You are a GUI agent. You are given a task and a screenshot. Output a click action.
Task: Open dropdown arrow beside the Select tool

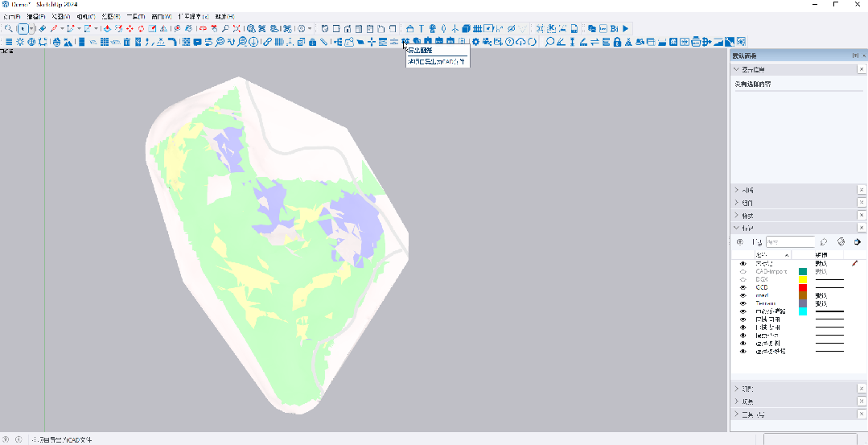[31, 28]
